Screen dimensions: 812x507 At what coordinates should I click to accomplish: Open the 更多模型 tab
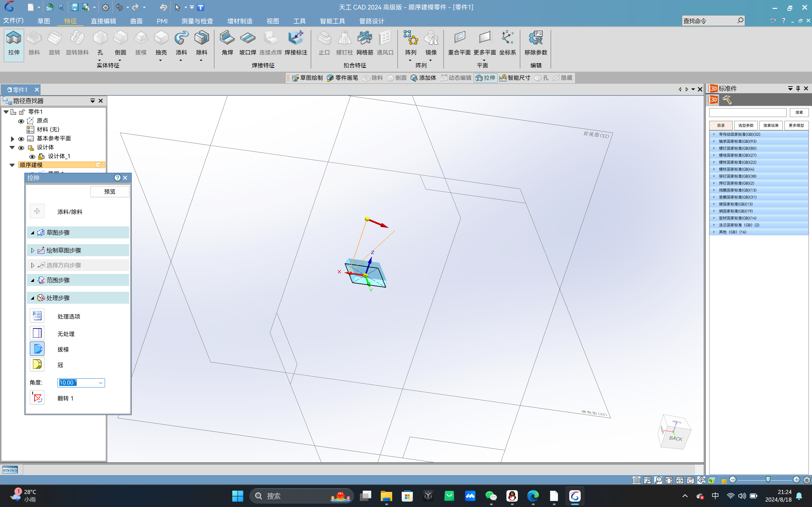pos(796,126)
